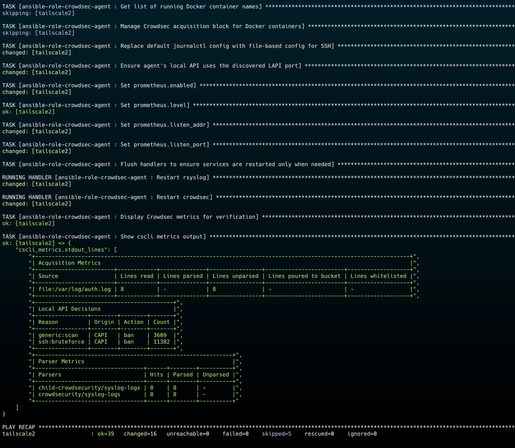The width and height of the screenshot is (515, 448).
Task: Click the 'Local API Decisions' table title
Action: click(x=69, y=309)
